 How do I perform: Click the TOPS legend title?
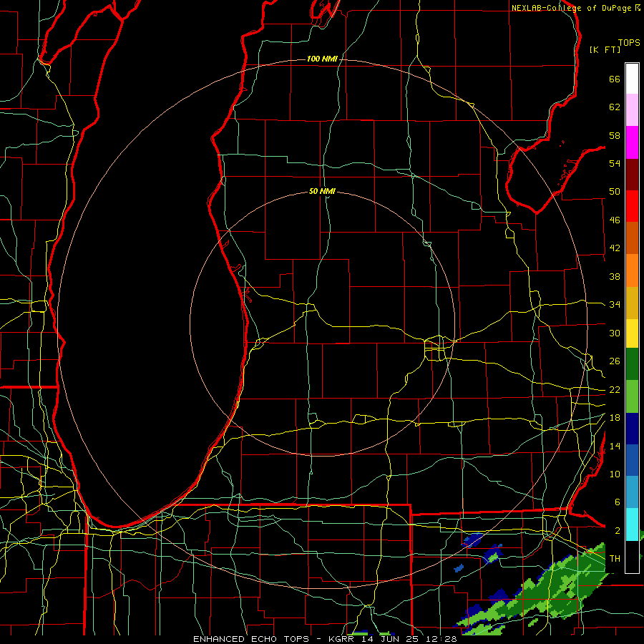pyautogui.click(x=629, y=43)
